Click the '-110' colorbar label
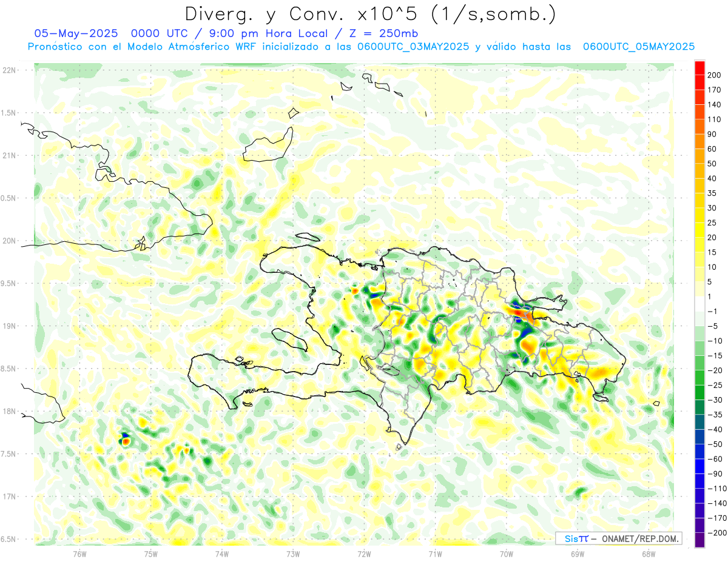Screen dimensions: 728x562 point(716,488)
